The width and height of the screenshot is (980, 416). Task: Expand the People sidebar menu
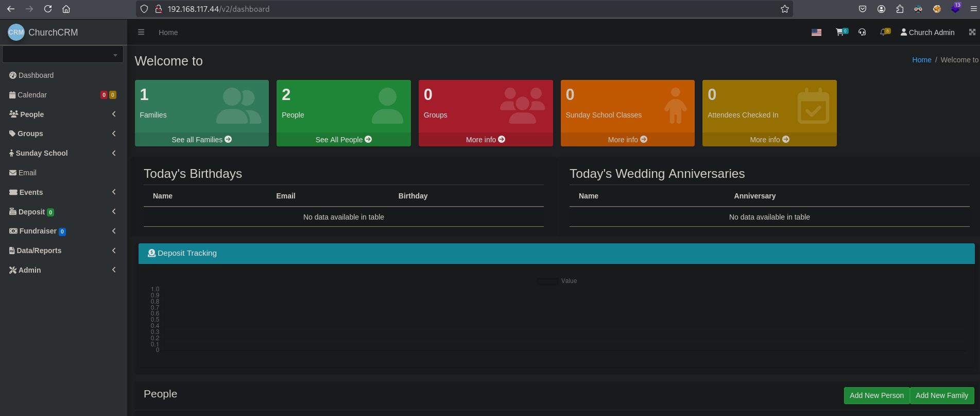(62, 114)
